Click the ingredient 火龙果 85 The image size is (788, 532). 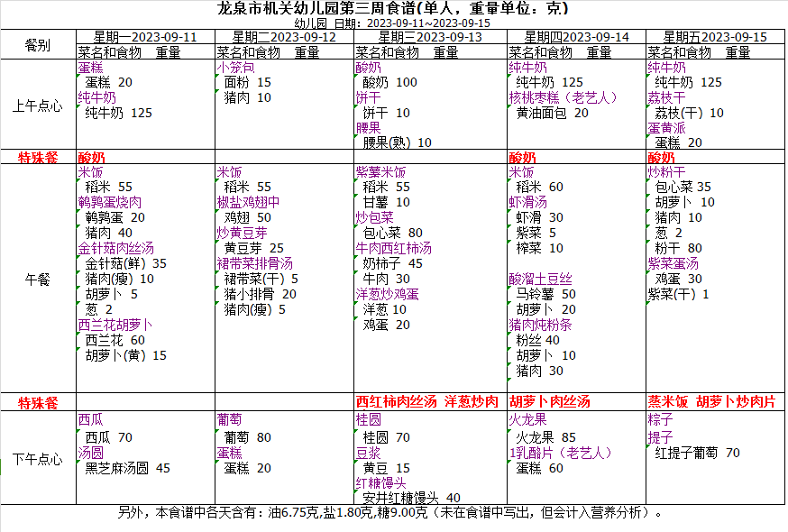[545, 437]
